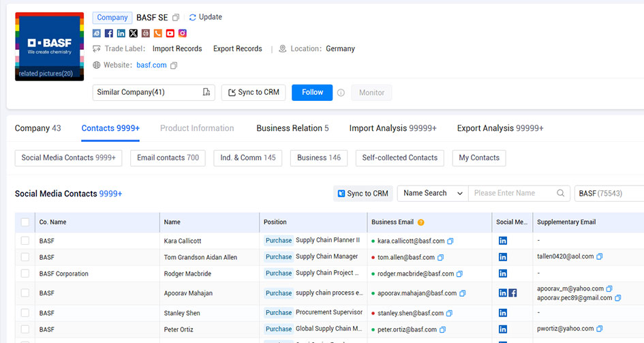The height and width of the screenshot is (343, 644).
Task: Check the Tom Grandson Aidan Allen row checkbox
Action: click(x=25, y=257)
